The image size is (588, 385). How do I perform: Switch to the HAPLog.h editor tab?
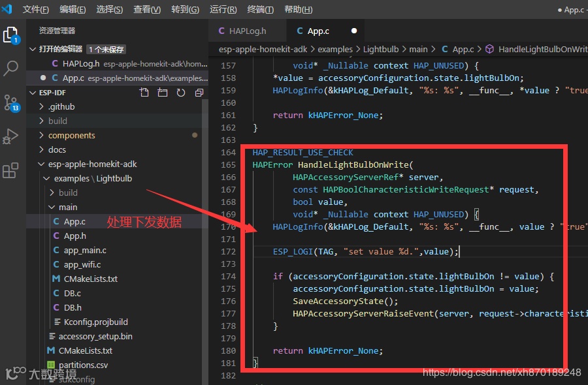tap(247, 31)
